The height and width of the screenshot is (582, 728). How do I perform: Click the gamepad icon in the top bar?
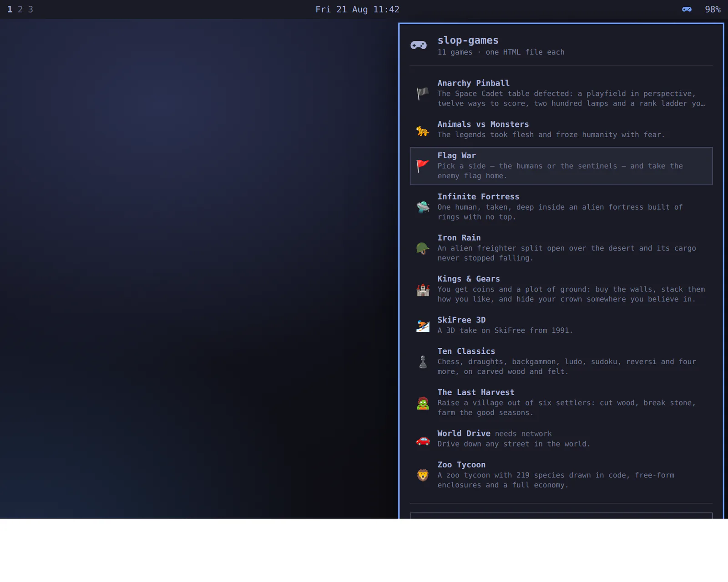click(687, 9)
